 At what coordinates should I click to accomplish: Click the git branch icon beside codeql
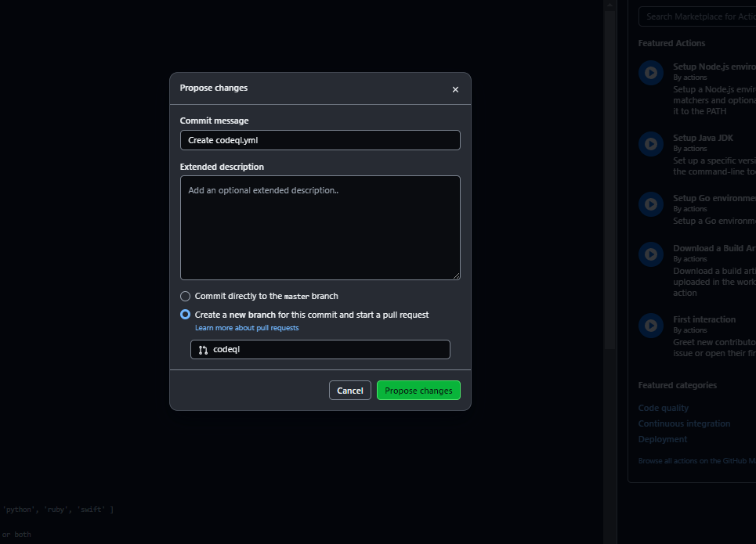(x=203, y=350)
